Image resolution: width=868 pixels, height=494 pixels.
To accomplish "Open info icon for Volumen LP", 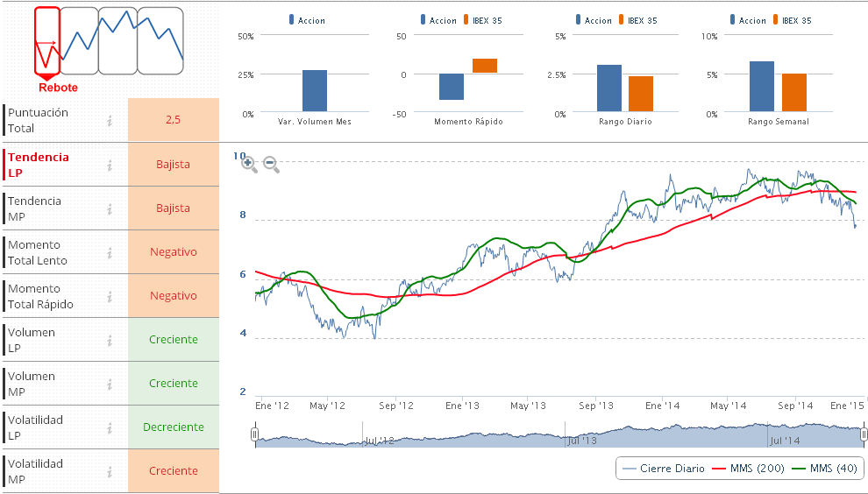I will 110,340.
